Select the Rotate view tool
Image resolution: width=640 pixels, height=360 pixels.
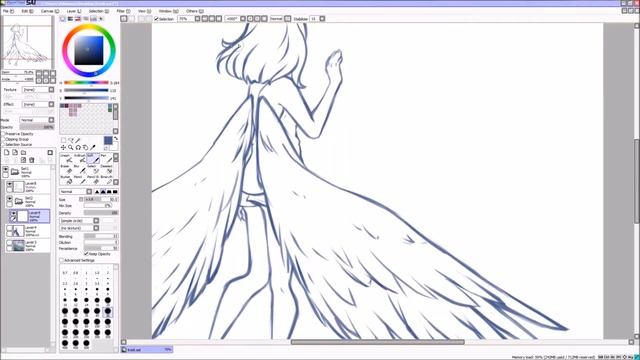(78, 147)
